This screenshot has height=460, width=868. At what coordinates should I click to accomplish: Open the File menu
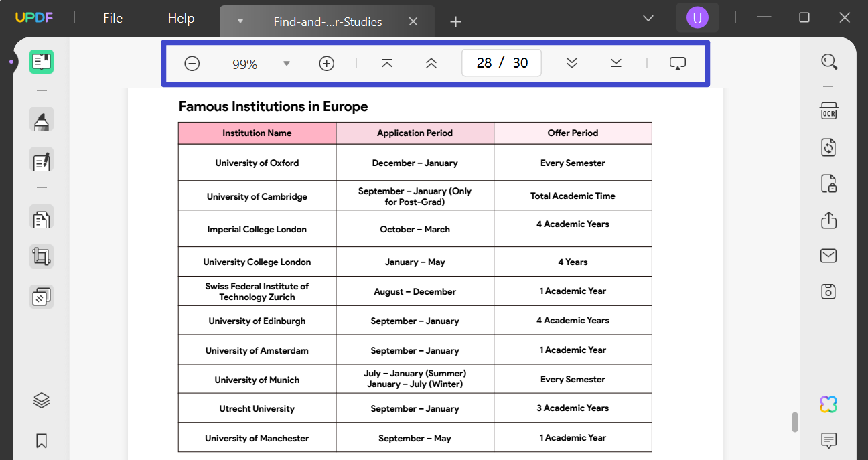(x=113, y=18)
